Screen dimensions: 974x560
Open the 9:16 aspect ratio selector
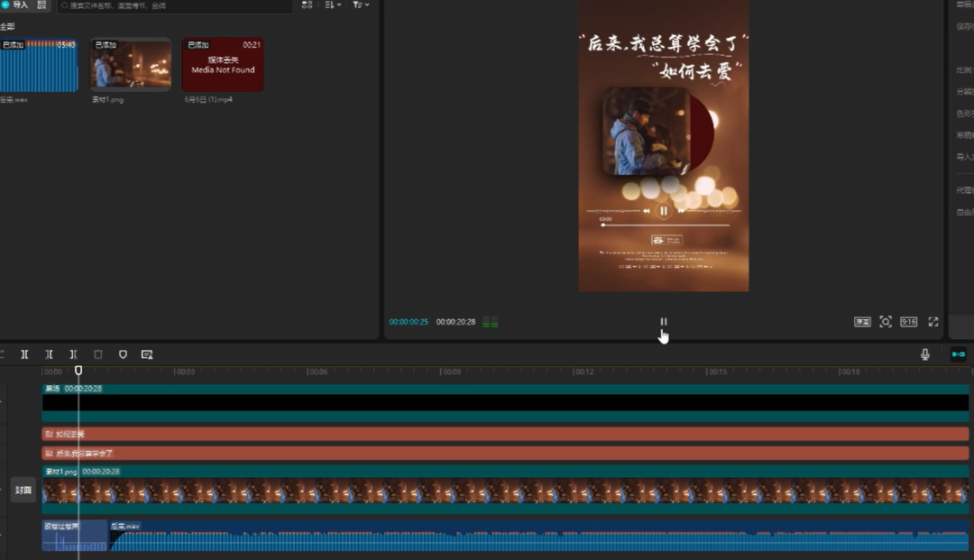pos(909,322)
